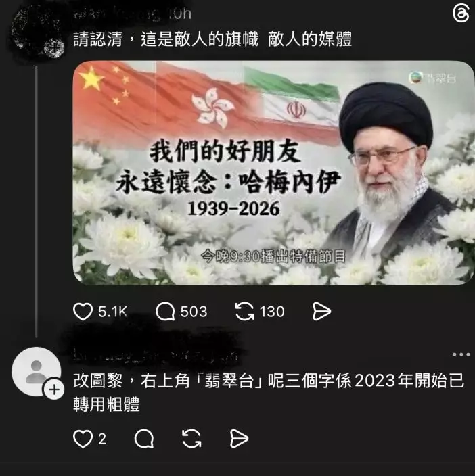
Task: Open the blurred username of the replier
Action: (x=155, y=354)
